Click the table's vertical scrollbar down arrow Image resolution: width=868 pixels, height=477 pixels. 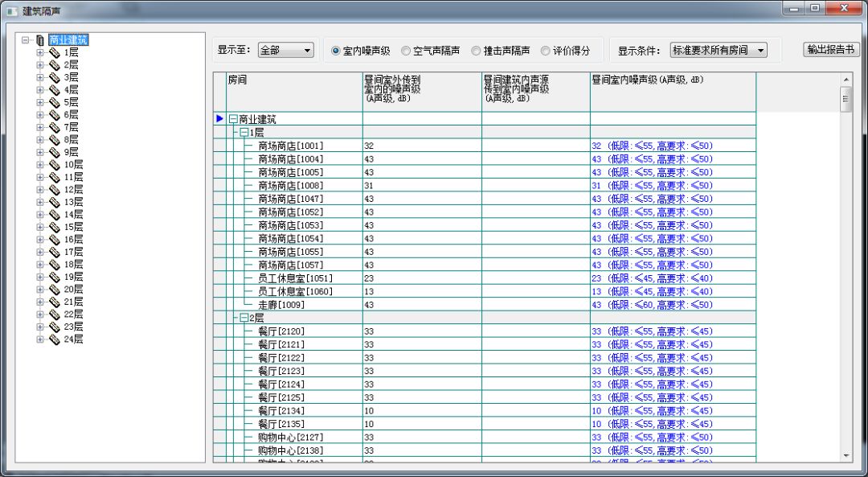(x=848, y=457)
